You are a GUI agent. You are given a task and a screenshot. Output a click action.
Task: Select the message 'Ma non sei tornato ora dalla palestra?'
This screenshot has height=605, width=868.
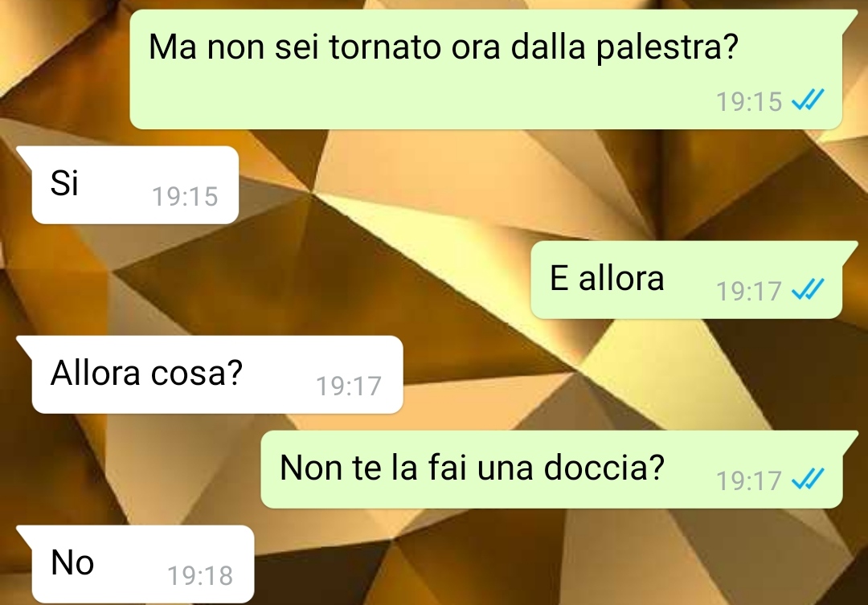point(486,69)
